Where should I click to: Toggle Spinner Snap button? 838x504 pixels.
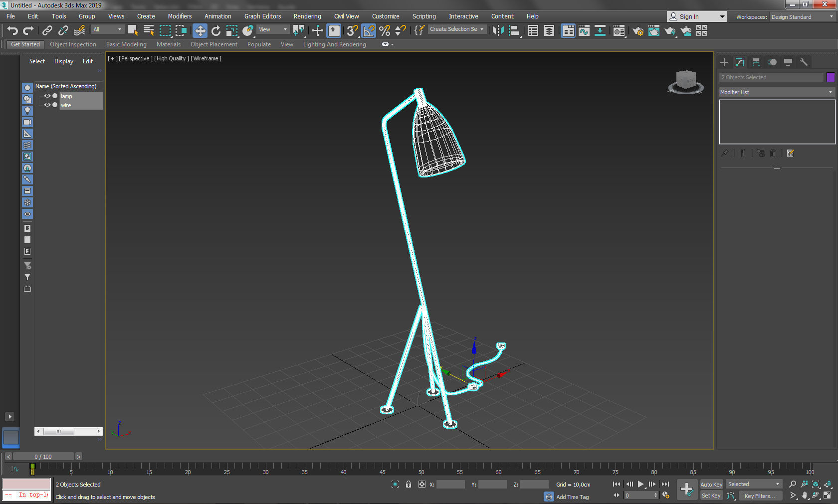click(401, 31)
